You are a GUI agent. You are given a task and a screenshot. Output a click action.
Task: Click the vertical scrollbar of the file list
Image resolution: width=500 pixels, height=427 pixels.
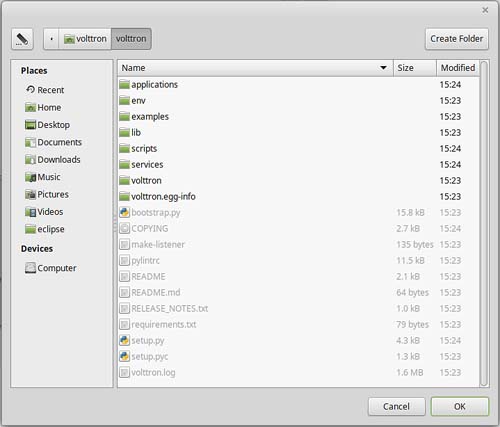[484, 224]
